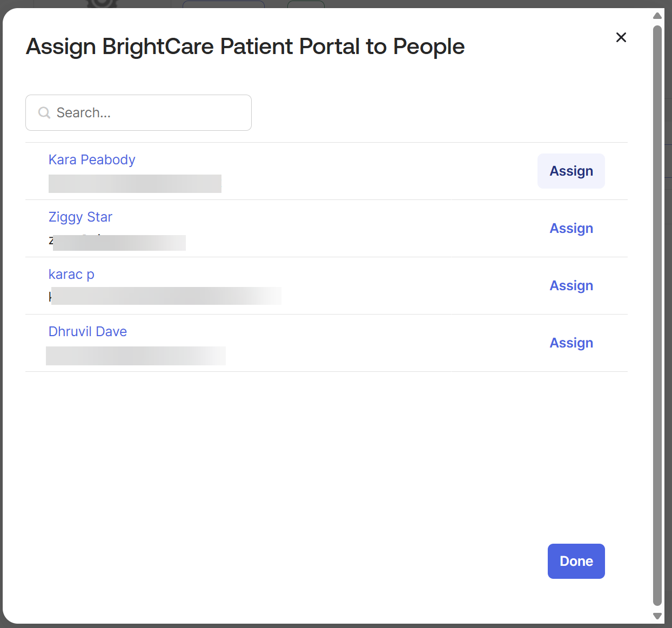The width and height of the screenshot is (672, 628).
Task: Click the Assign BrightCare Patient Portal heading
Action: point(245,46)
